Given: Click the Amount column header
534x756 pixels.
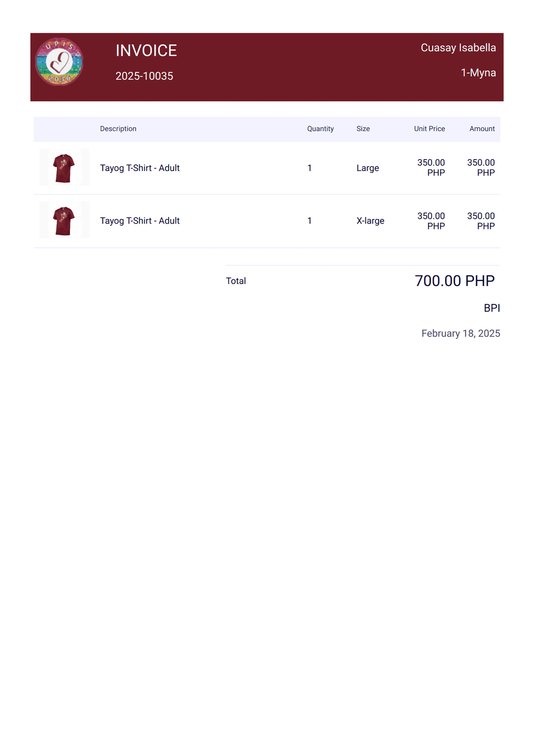Looking at the screenshot, I should tap(482, 129).
